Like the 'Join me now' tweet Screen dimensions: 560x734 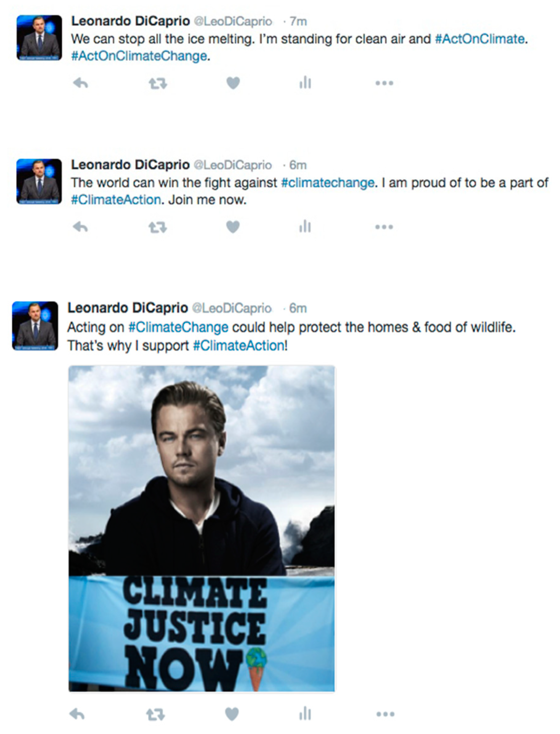tap(233, 227)
